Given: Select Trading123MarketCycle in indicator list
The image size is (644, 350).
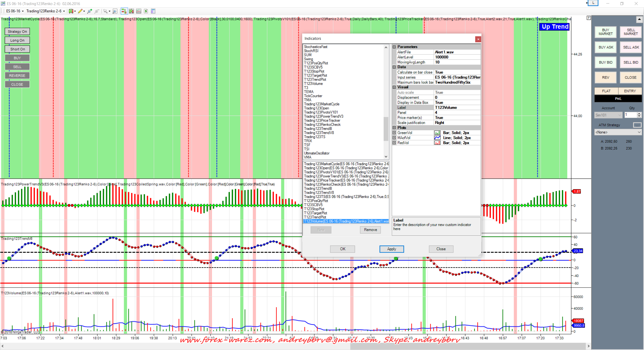Looking at the screenshot, I should point(321,104).
